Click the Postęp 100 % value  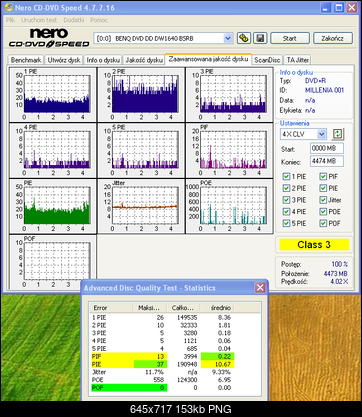[340, 264]
